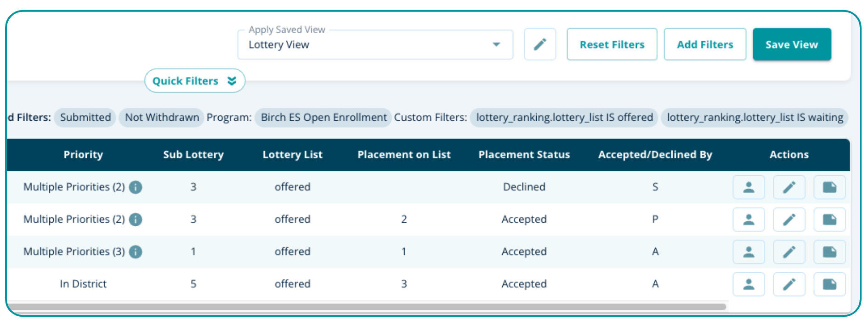
Task: Click the Placement Status column header
Action: 524,155
